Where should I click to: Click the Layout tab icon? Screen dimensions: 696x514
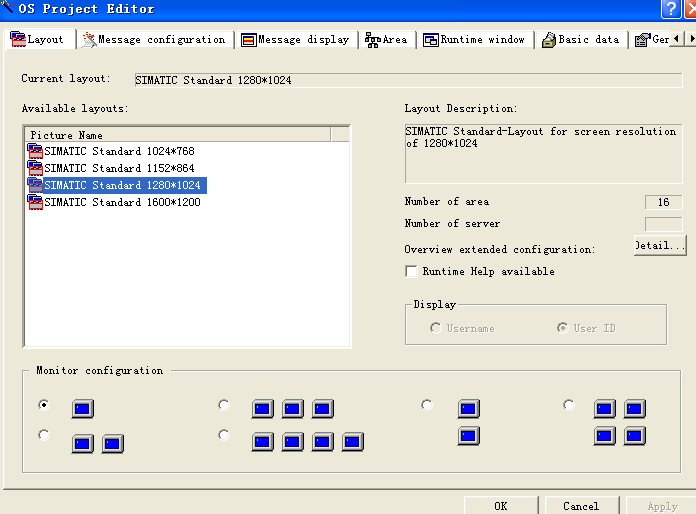click(x=18, y=39)
